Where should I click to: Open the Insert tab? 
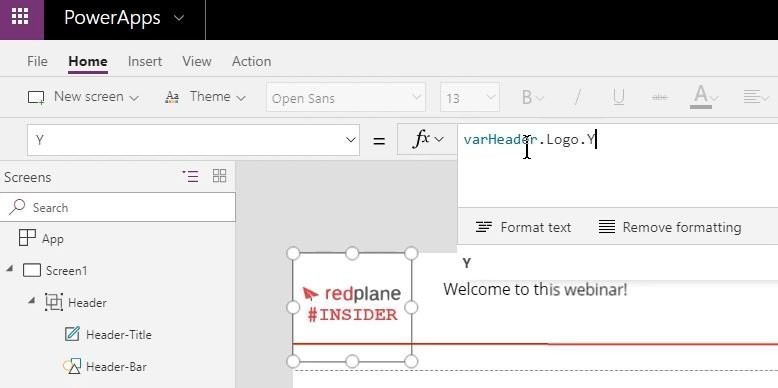(x=144, y=62)
